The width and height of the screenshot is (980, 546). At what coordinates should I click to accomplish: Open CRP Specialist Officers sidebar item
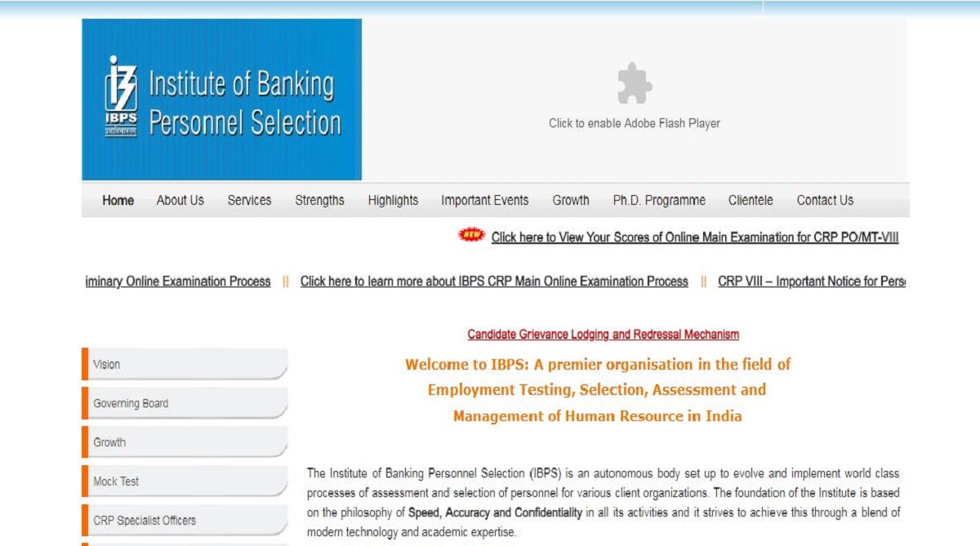point(185,521)
